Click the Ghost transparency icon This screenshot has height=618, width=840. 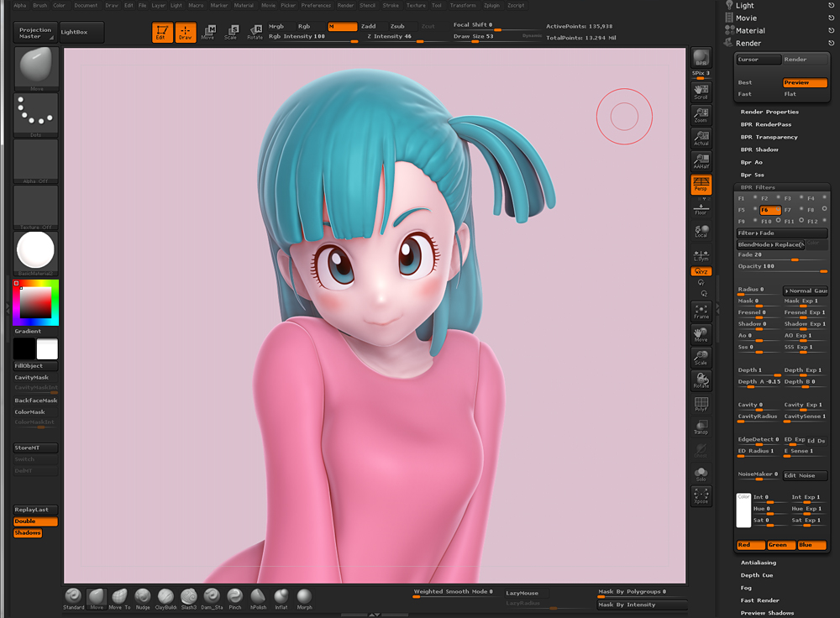[701, 450]
